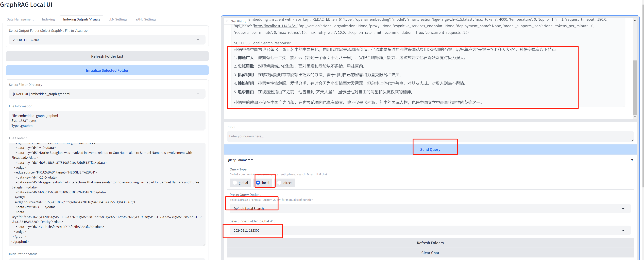644x260 pixels.
Task: Click the chat scroll up arrow
Action: coord(635,20)
